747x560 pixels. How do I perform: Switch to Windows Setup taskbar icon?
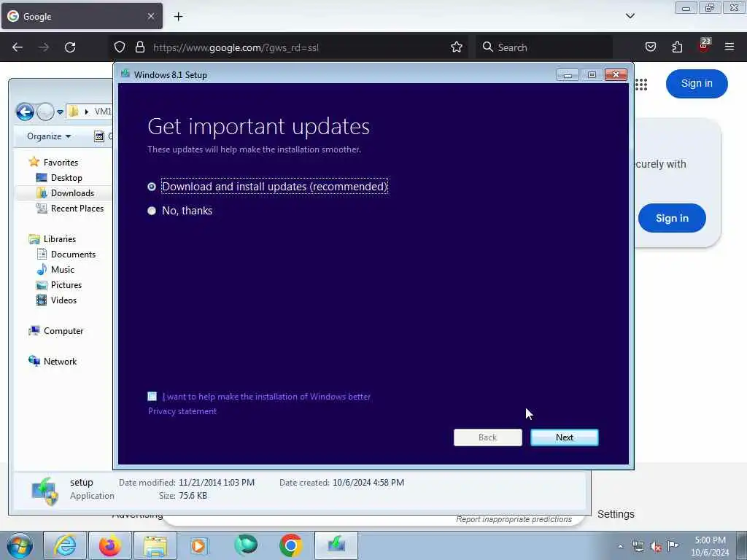point(336,545)
